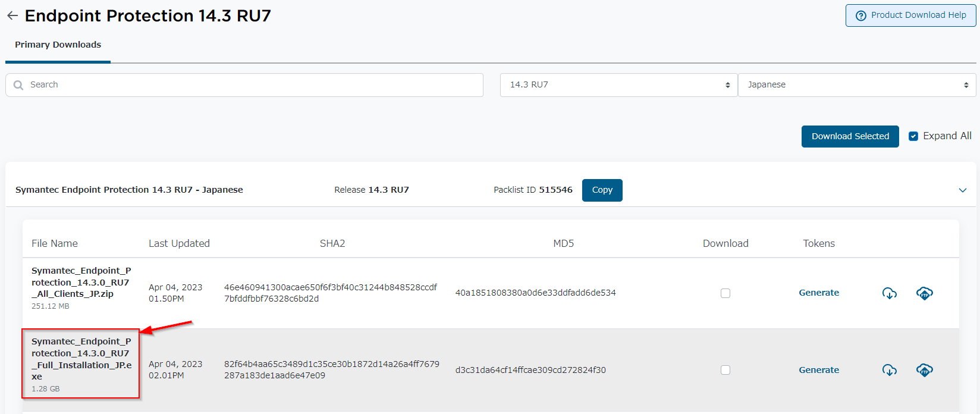Screen dimensions: 980x414
Task: Click the Download Selected button
Action: tap(850, 136)
